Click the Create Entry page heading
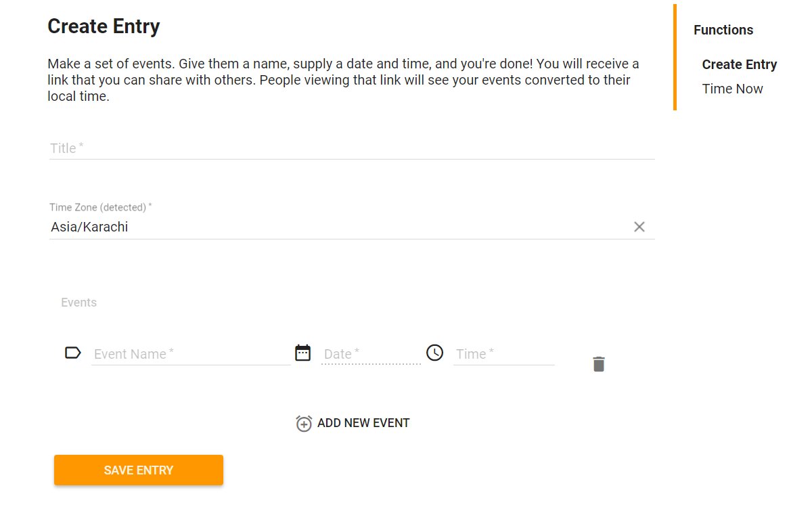This screenshot has height=511, width=812. click(x=104, y=26)
